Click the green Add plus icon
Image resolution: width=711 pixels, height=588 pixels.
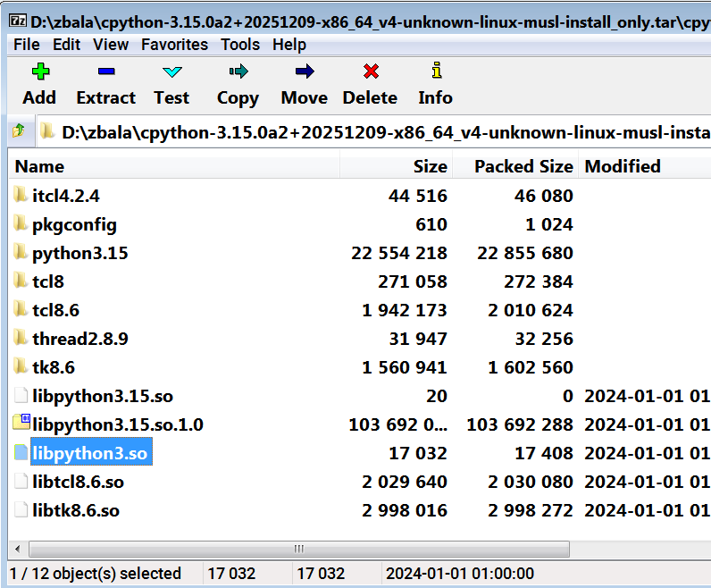pyautogui.click(x=38, y=72)
